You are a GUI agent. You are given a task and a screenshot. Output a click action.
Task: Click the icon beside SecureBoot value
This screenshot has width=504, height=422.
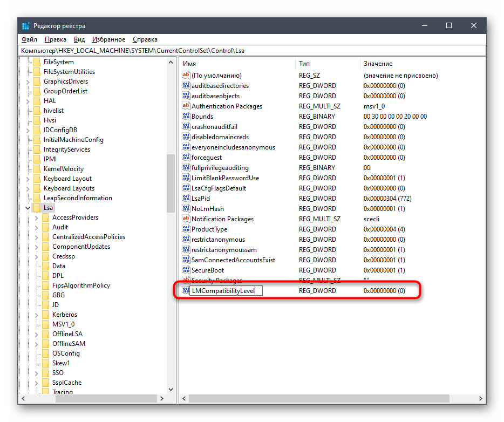pos(186,270)
